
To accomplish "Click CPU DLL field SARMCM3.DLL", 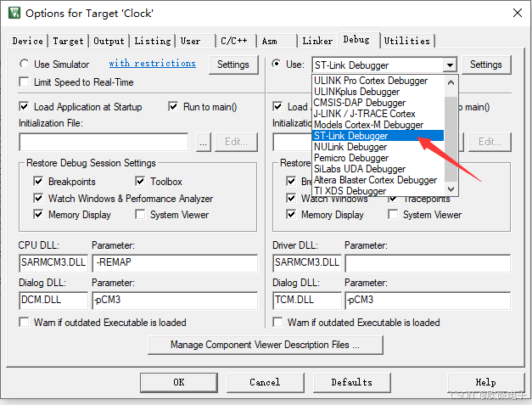I will [53, 262].
